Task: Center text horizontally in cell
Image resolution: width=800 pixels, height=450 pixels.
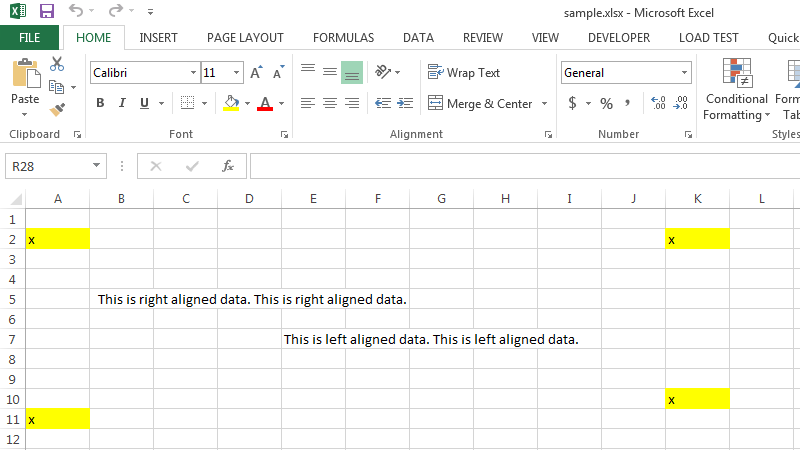Action: (329, 103)
